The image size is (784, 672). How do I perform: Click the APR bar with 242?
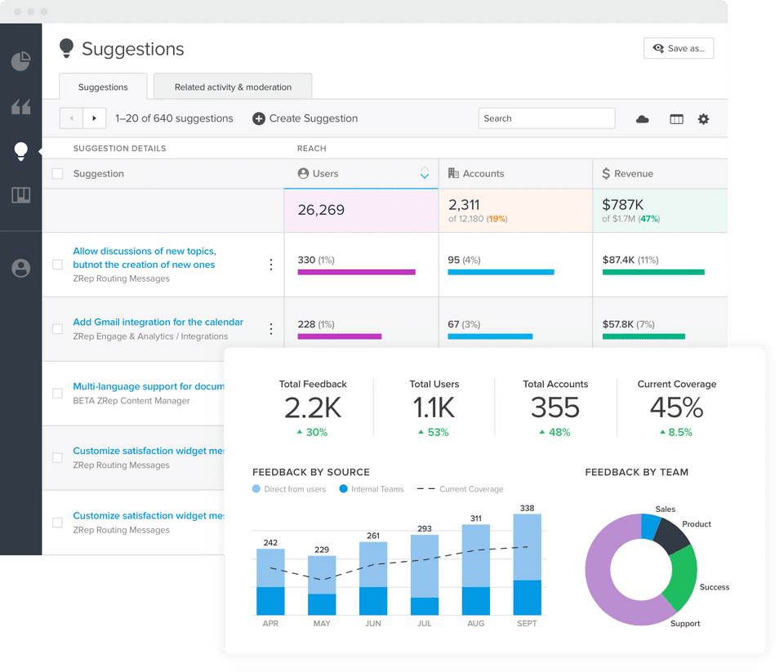point(270,581)
